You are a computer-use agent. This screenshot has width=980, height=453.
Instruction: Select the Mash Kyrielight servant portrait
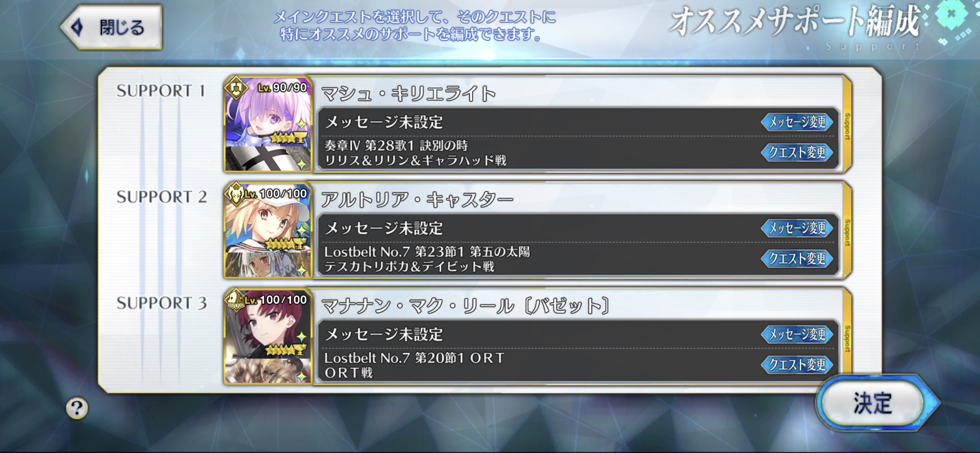click(268, 112)
